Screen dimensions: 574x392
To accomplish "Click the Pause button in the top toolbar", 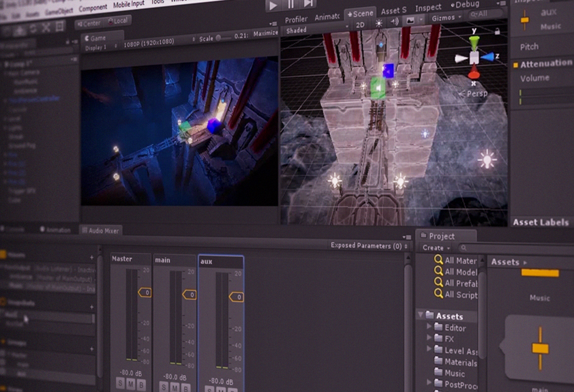I will 290,5.
